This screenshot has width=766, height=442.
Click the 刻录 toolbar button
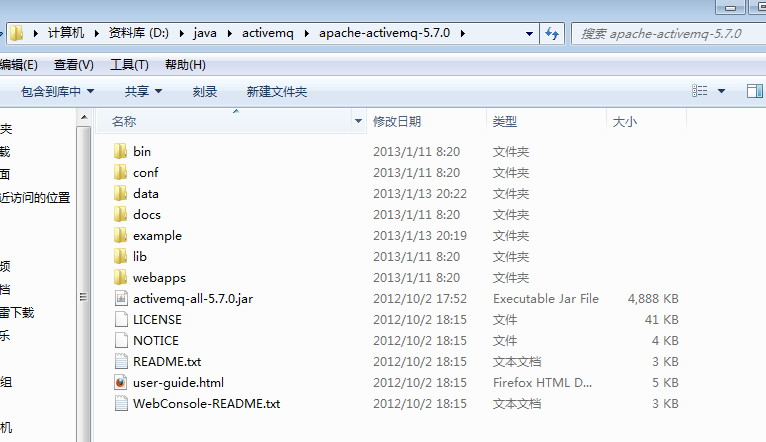pos(205,91)
